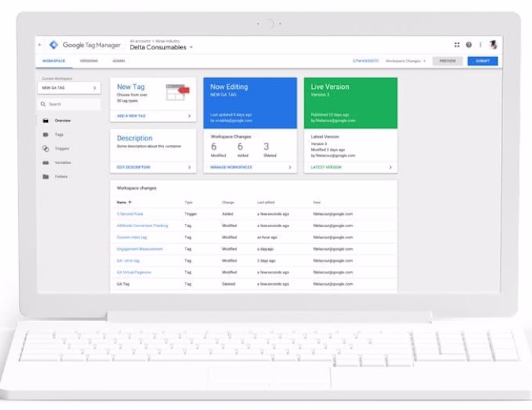Open the Engagement Measurement tag link

click(x=140, y=249)
